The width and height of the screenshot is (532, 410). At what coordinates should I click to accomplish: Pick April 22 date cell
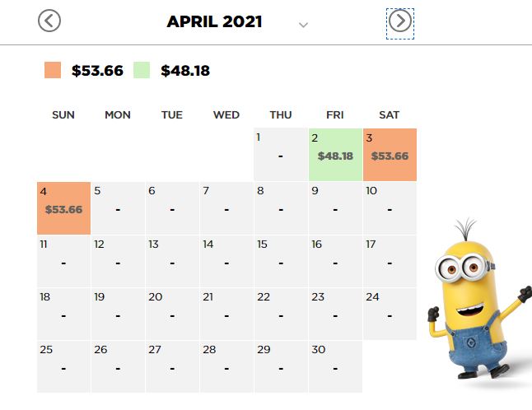click(281, 314)
